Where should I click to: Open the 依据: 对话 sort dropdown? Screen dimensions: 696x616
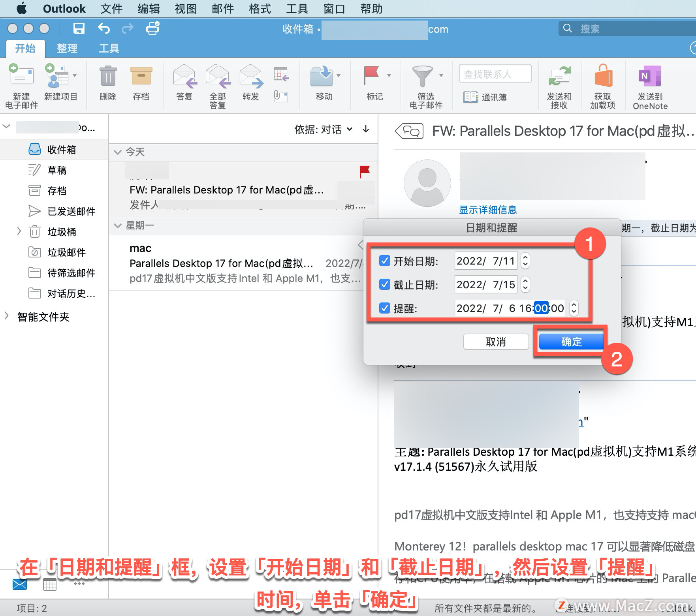(323, 130)
